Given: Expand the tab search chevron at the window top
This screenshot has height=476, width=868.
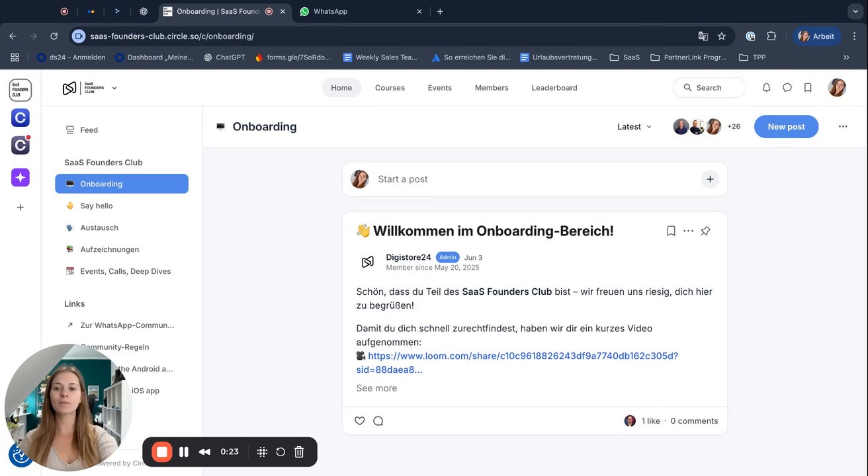Looking at the screenshot, I should click(x=855, y=11).
